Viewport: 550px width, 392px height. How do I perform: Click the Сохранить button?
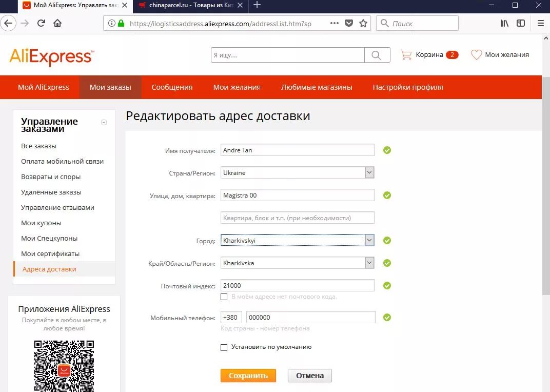[x=248, y=375]
